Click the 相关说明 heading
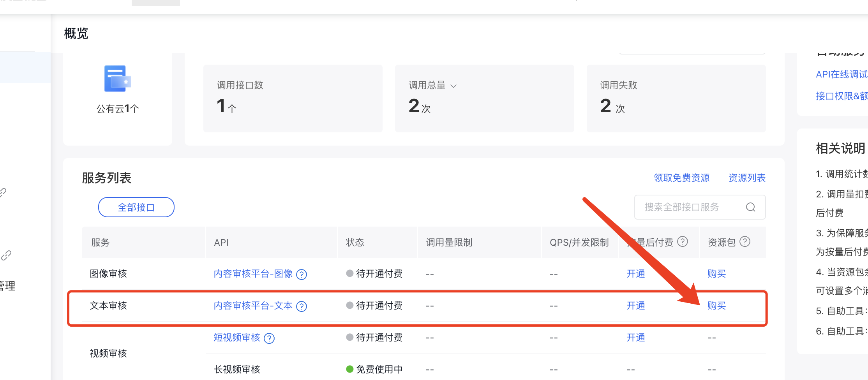Screen dimensions: 868x380 [841, 148]
